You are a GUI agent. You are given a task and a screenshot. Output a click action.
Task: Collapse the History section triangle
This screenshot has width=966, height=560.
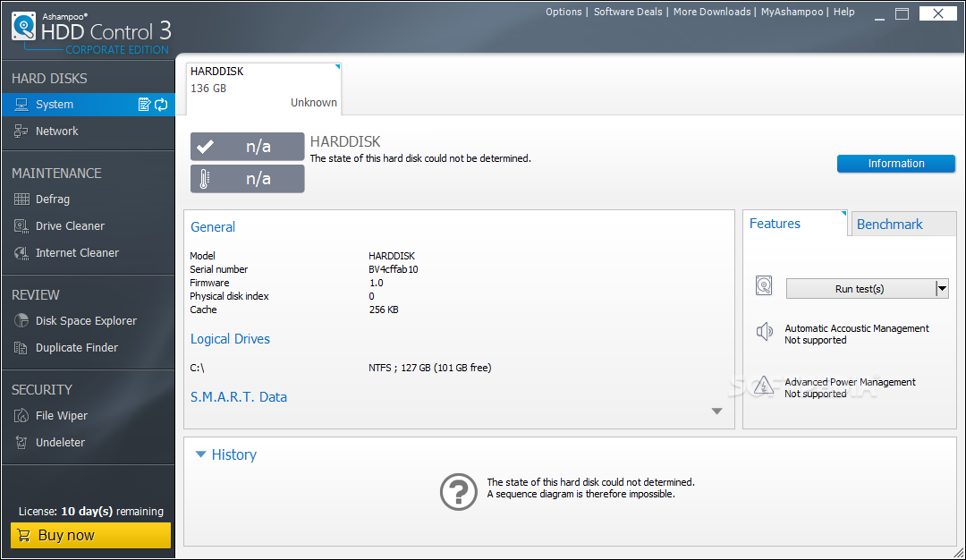200,454
